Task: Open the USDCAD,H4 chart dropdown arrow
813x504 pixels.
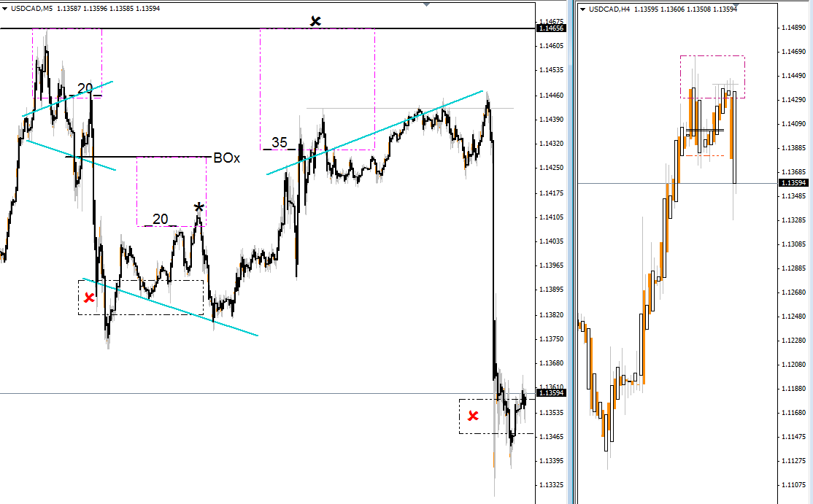Action: click(583, 9)
